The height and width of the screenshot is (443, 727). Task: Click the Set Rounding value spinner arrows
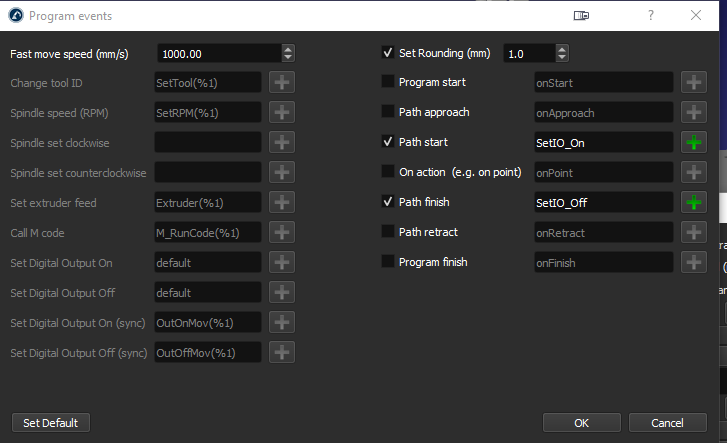[561, 53]
